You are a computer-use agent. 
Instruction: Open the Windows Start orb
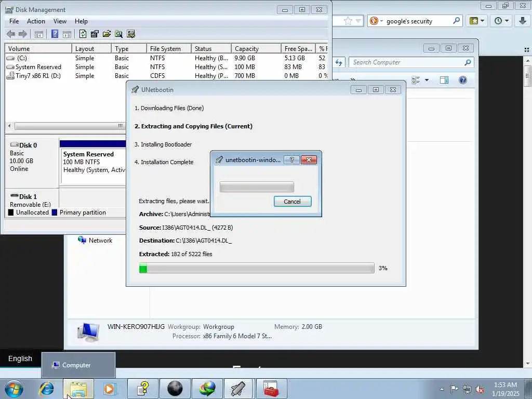(x=14, y=389)
